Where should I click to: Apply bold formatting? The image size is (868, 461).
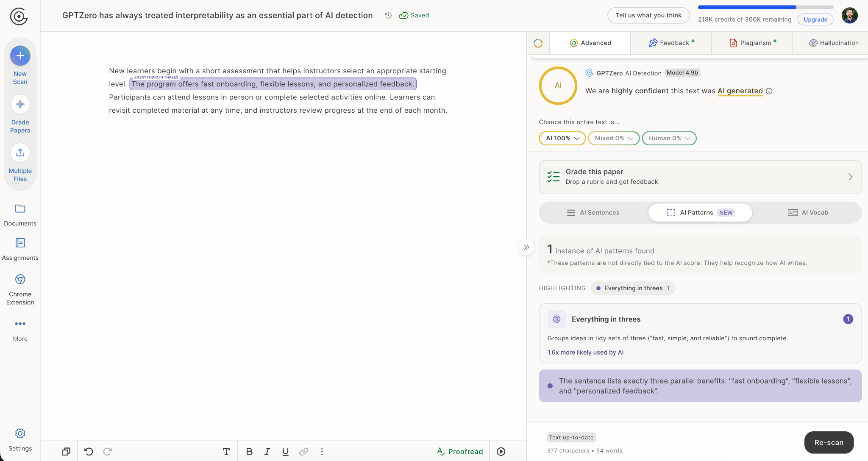[x=249, y=452]
